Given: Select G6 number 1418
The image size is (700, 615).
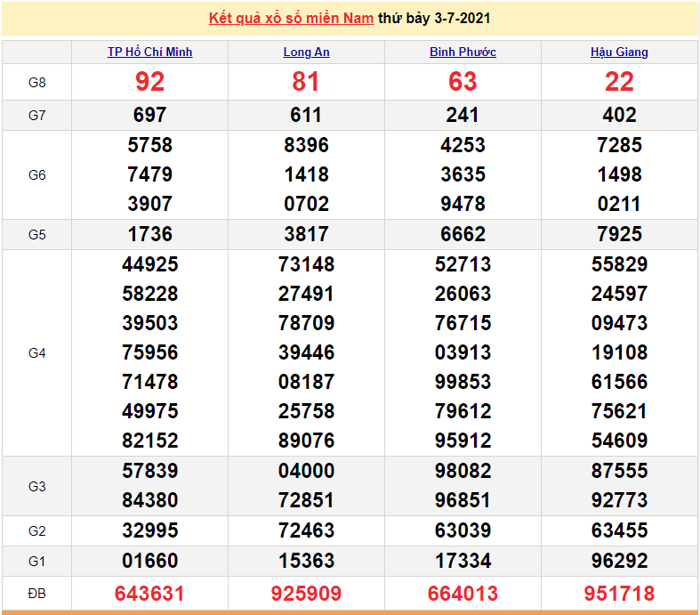Looking at the screenshot, I should point(306,174).
